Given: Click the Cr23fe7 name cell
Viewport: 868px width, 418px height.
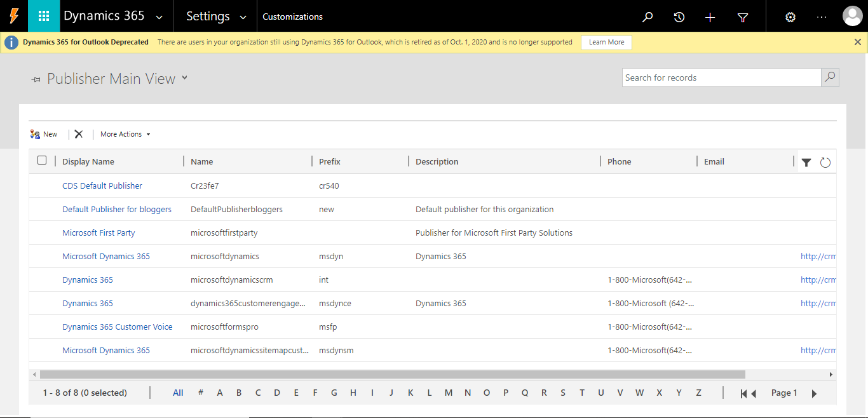Looking at the screenshot, I should (x=205, y=185).
